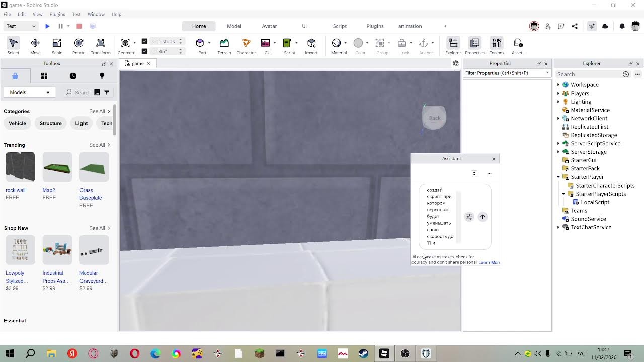
Task: Open Toolbox Recent clock tab
Action: point(73,76)
